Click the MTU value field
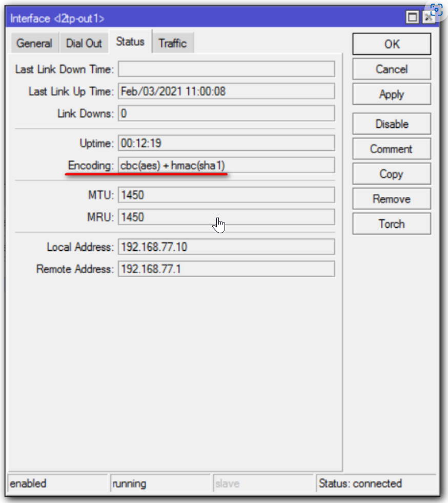The width and height of the screenshot is (448, 503). tap(227, 195)
